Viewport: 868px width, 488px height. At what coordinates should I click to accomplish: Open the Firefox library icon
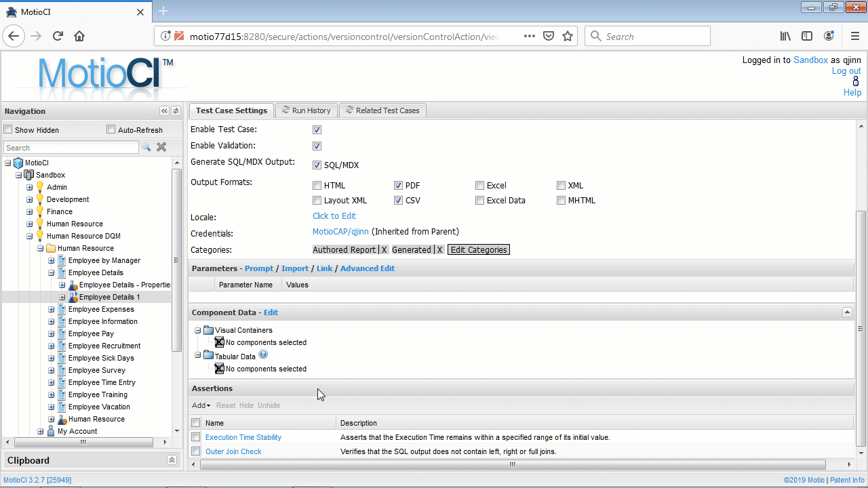click(785, 36)
